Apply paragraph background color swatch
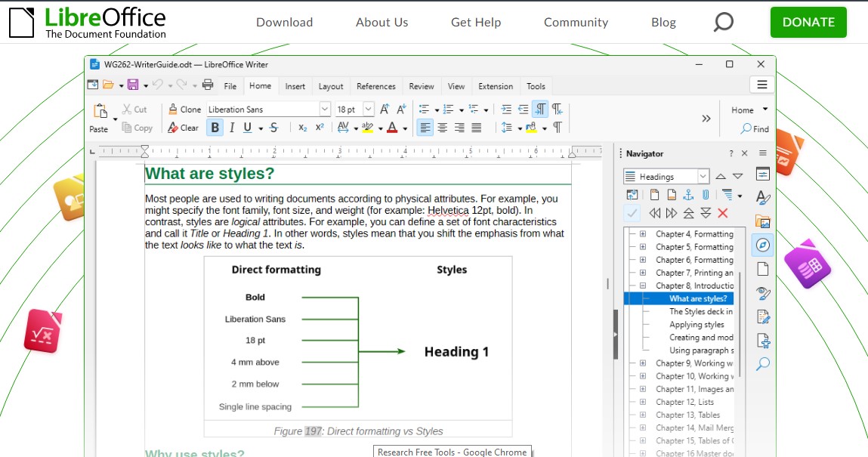Viewport: 868px width, 457px height. click(531, 128)
